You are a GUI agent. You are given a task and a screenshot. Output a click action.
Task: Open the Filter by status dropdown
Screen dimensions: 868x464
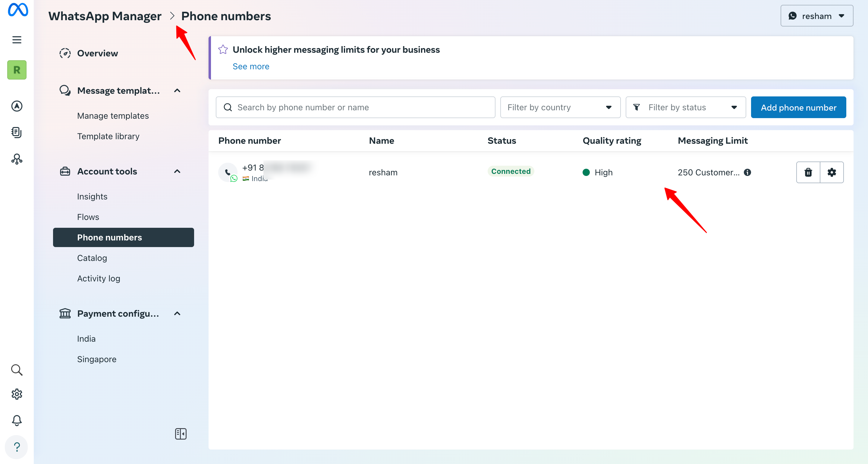click(686, 107)
